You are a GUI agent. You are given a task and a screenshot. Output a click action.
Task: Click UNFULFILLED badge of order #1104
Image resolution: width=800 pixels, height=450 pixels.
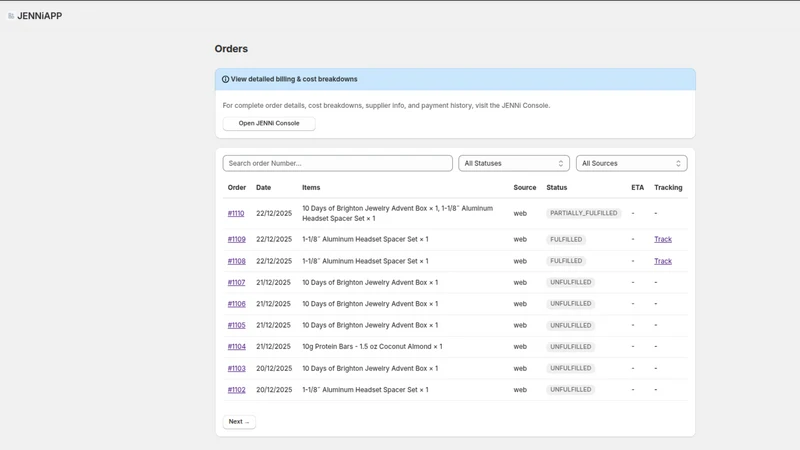570,346
